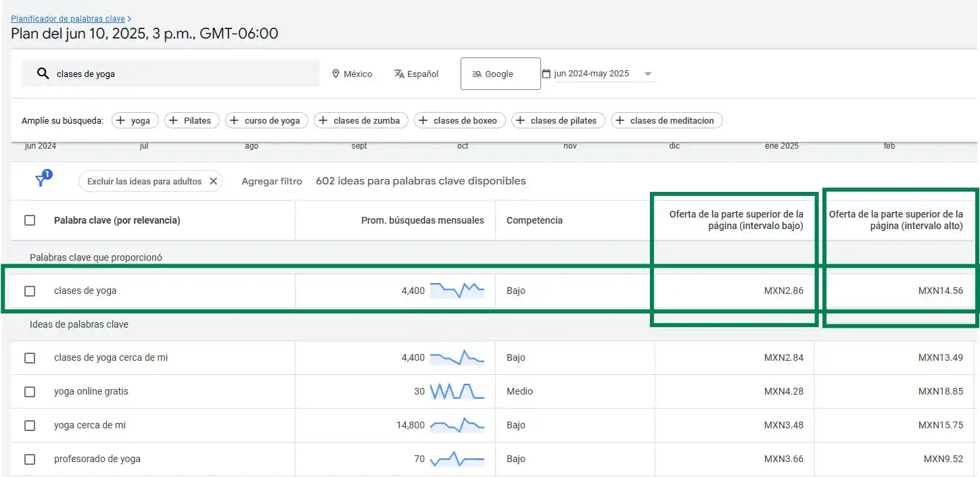Click the 'MXN18.85' high bid cell
This screenshot has width=980, height=477.
(941, 391)
